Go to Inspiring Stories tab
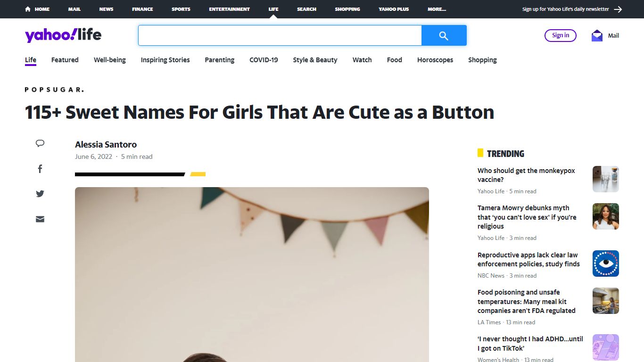Image resolution: width=644 pixels, height=362 pixels. [165, 60]
